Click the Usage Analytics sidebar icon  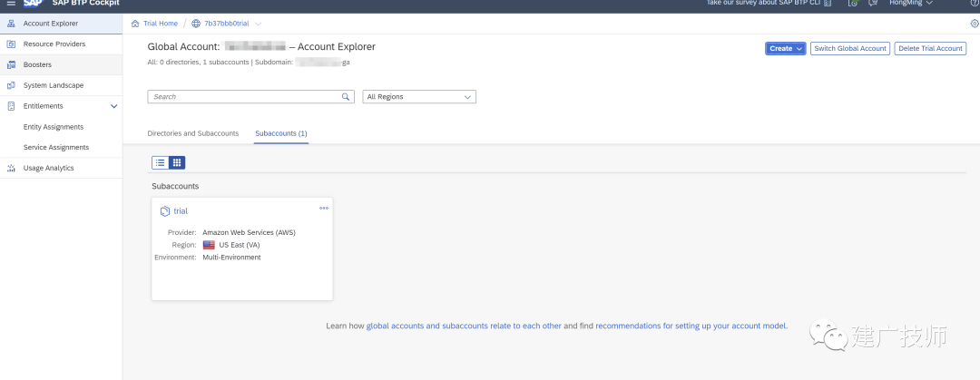tap(11, 168)
